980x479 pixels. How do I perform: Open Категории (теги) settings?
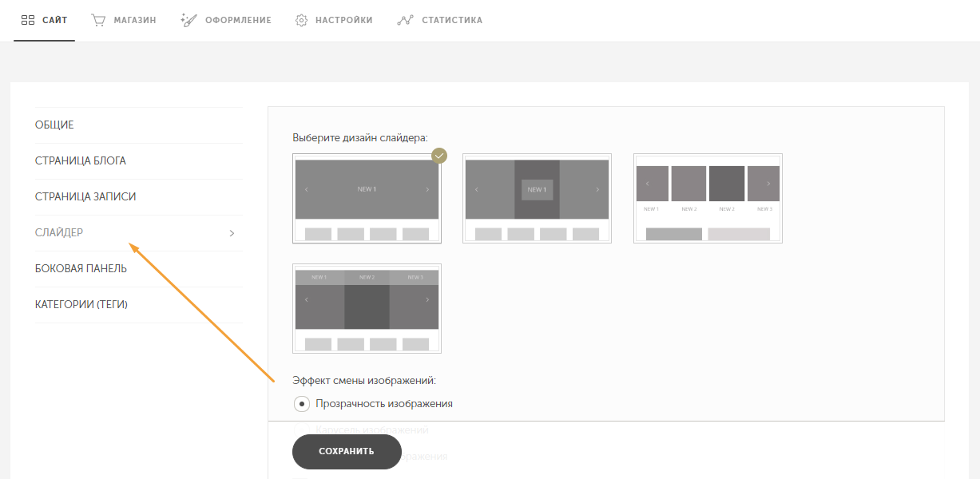(x=138, y=305)
